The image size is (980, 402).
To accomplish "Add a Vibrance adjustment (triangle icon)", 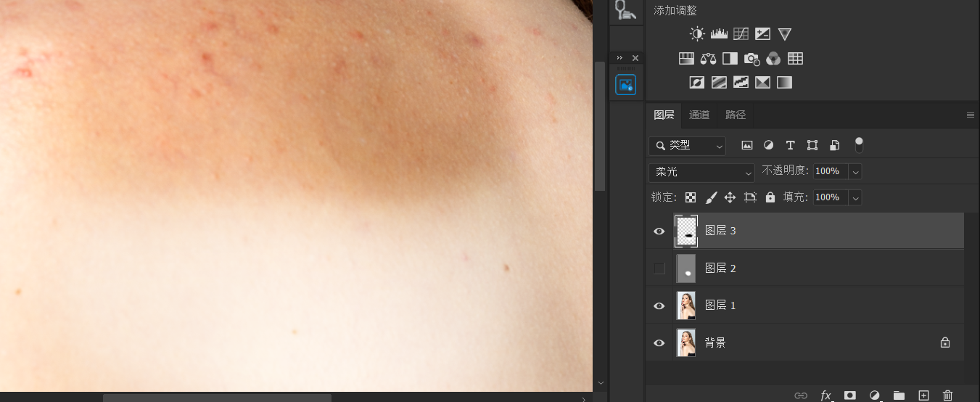I will (x=784, y=33).
